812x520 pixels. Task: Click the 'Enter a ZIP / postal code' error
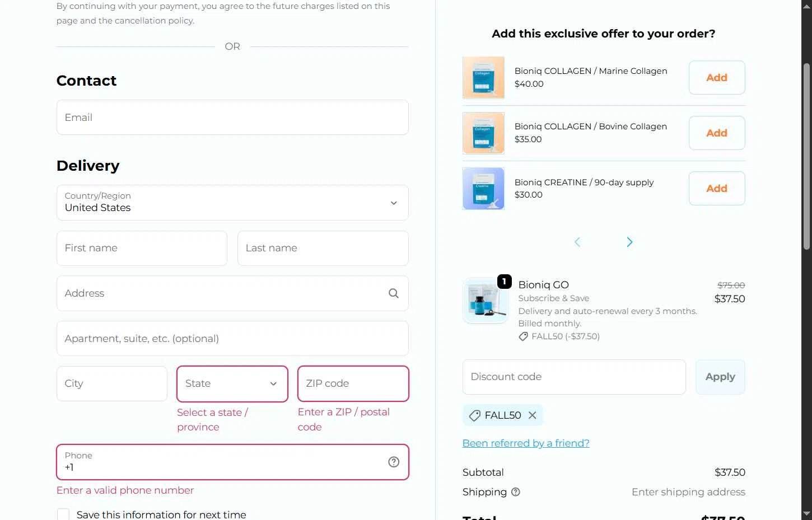344,419
